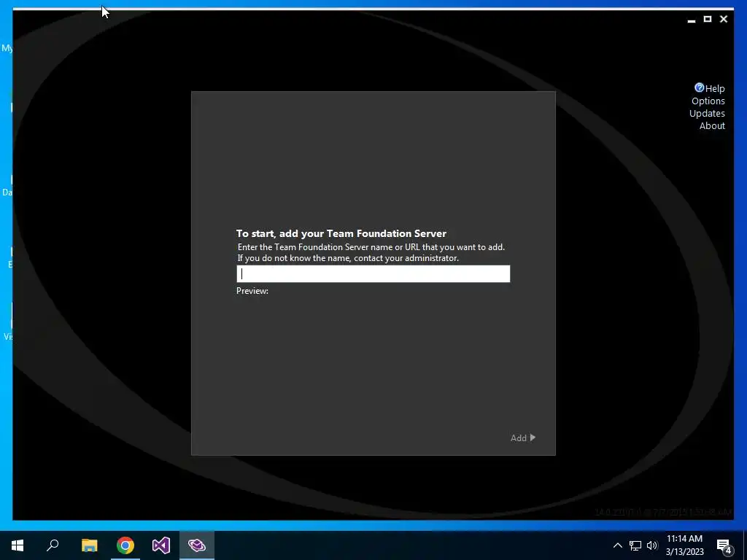Launch File Explorer from taskbar
Screen dimensions: 747x560
(x=89, y=545)
